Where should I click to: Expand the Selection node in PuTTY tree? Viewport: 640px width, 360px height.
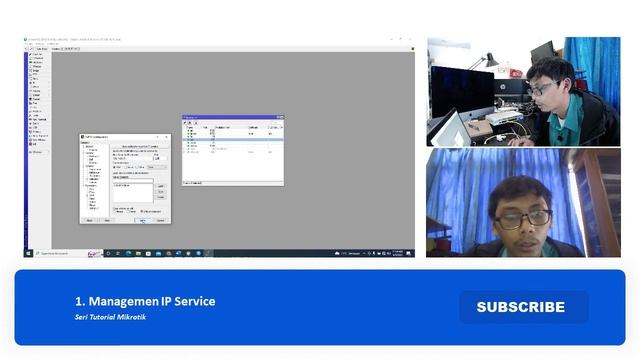click(87, 179)
